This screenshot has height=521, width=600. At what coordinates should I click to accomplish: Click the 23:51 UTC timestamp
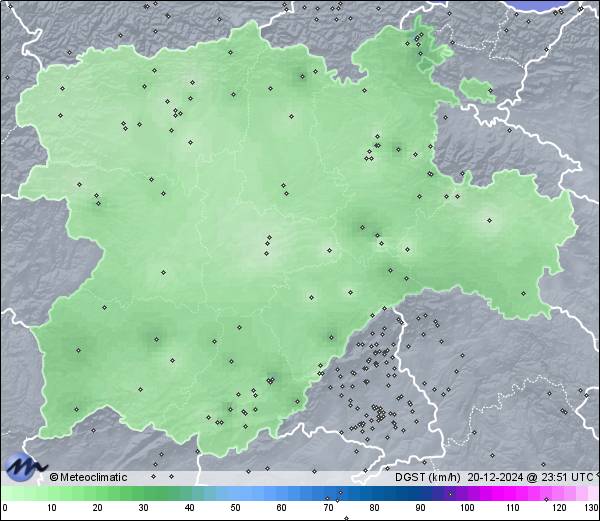point(565,477)
